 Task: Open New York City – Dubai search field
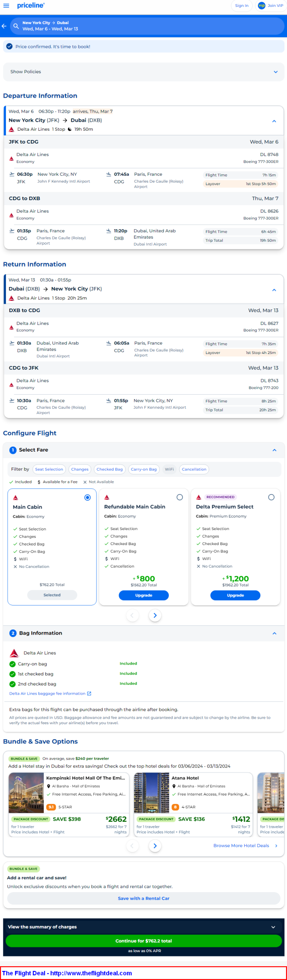(x=147, y=26)
